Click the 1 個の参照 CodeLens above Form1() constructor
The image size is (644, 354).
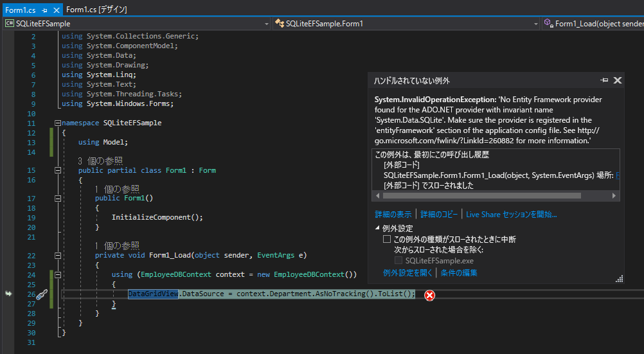(x=117, y=189)
